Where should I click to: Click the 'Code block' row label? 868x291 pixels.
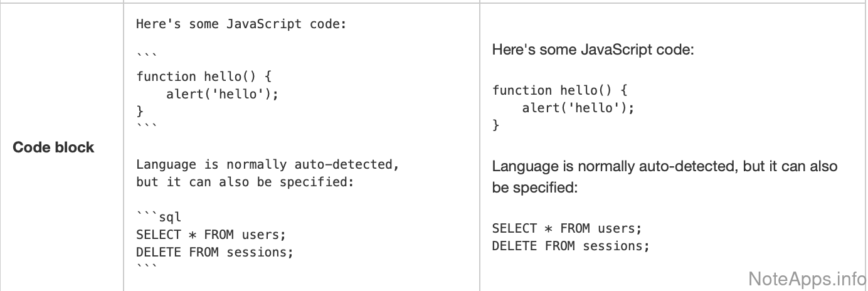pos(53,147)
